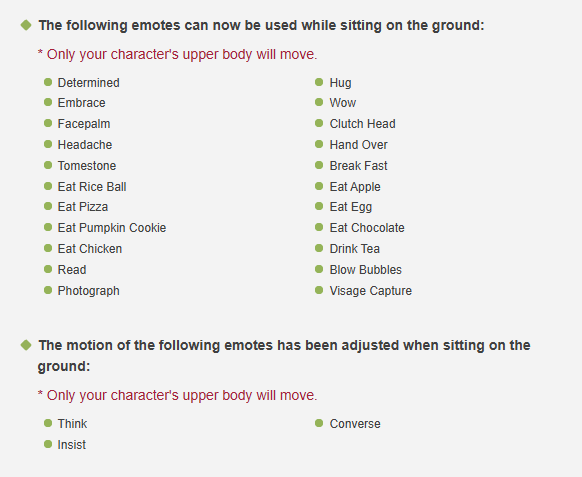Click the Visage Capture text
The image size is (582, 477).
click(370, 291)
